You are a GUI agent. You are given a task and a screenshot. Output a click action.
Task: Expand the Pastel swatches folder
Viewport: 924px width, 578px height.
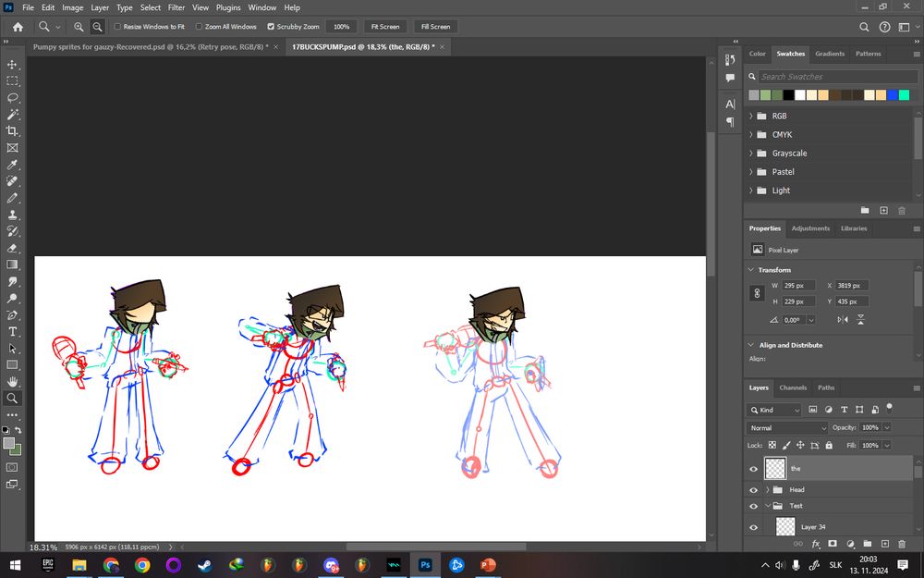751,172
